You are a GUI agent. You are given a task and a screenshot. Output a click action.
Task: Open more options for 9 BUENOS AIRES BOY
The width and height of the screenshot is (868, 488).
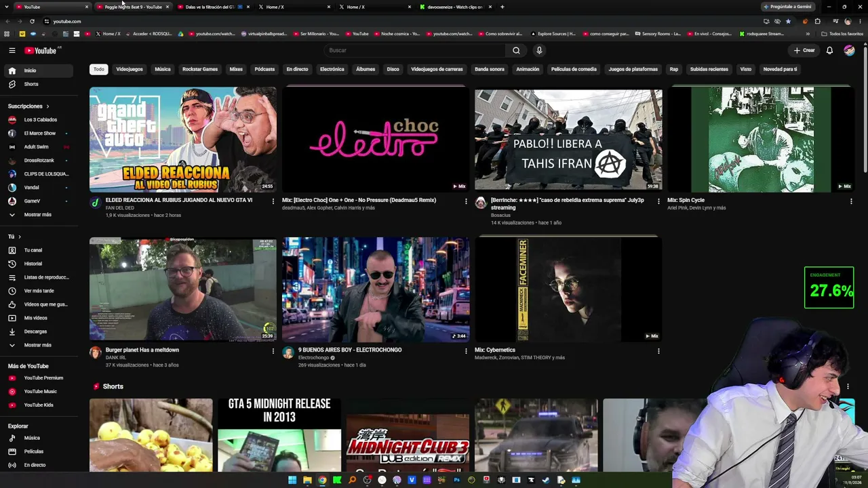click(466, 351)
